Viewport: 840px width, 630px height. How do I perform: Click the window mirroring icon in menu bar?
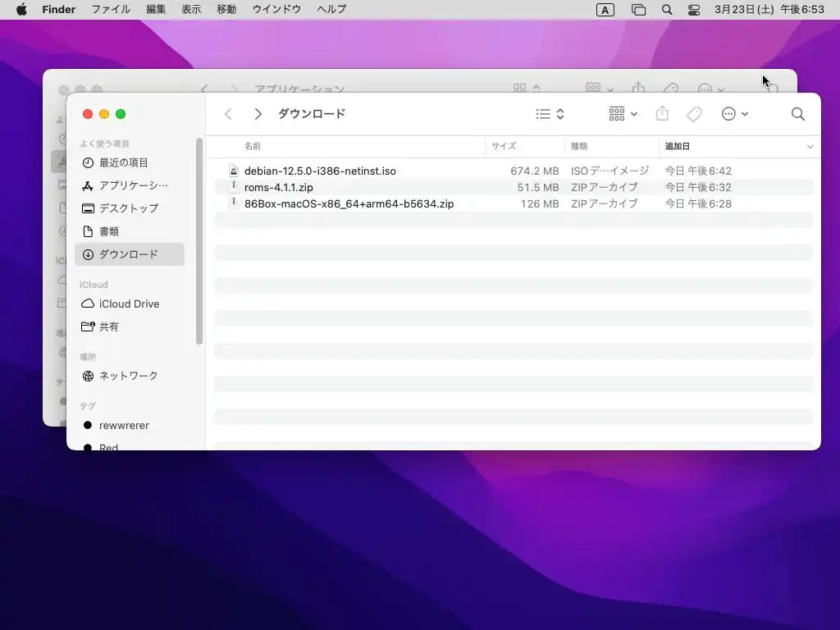[638, 10]
